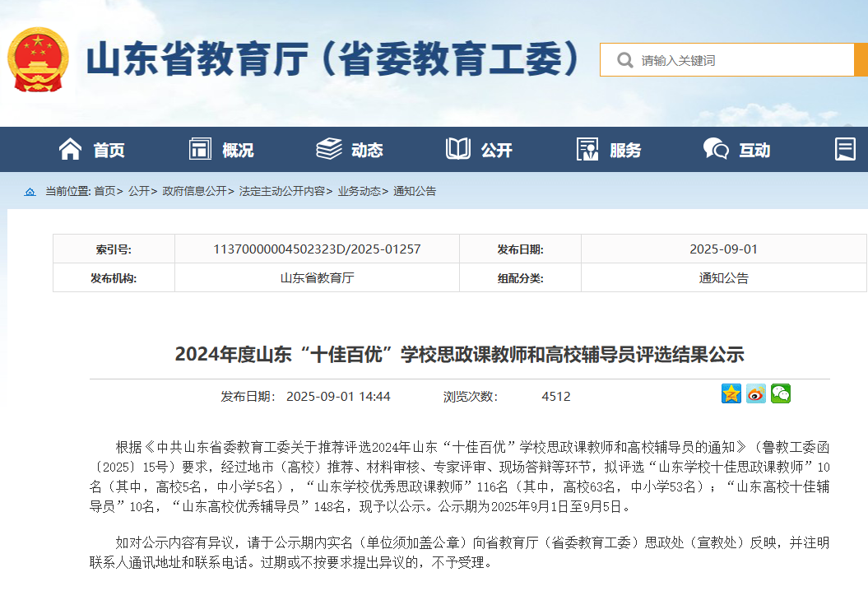868x591 pixels.
Task: Click the national emblem logo
Action: click(x=38, y=60)
